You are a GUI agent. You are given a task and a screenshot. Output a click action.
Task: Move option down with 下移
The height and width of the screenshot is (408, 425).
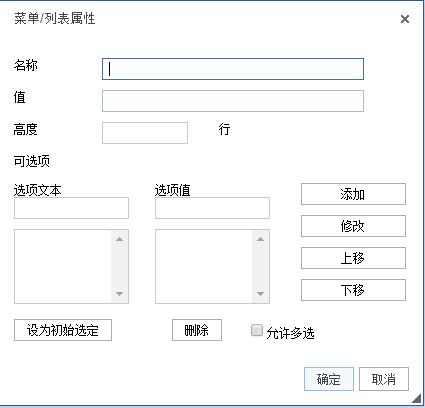(353, 290)
